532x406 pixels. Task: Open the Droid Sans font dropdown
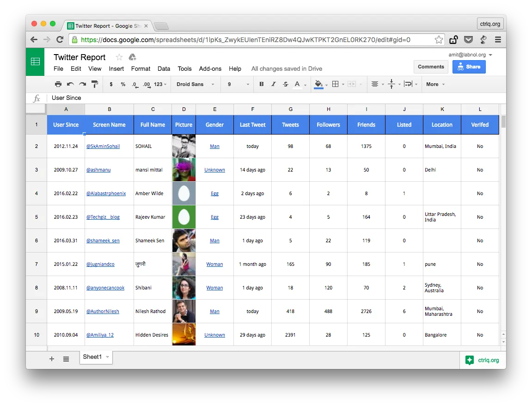point(196,84)
